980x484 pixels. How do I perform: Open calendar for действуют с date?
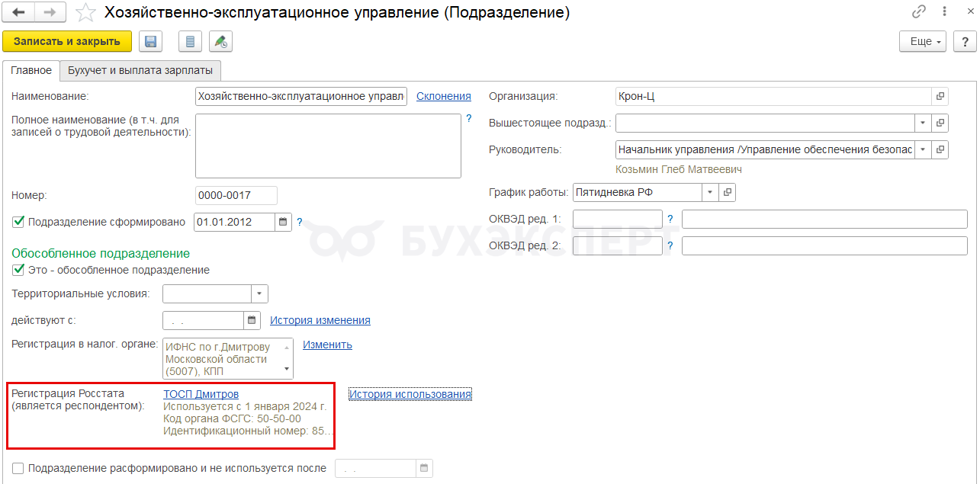[x=252, y=320]
